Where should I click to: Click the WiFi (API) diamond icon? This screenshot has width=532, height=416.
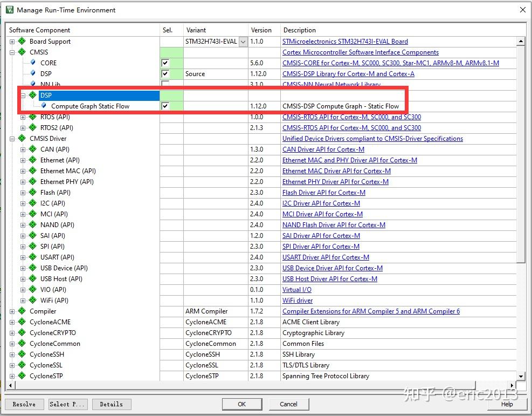tap(33, 300)
